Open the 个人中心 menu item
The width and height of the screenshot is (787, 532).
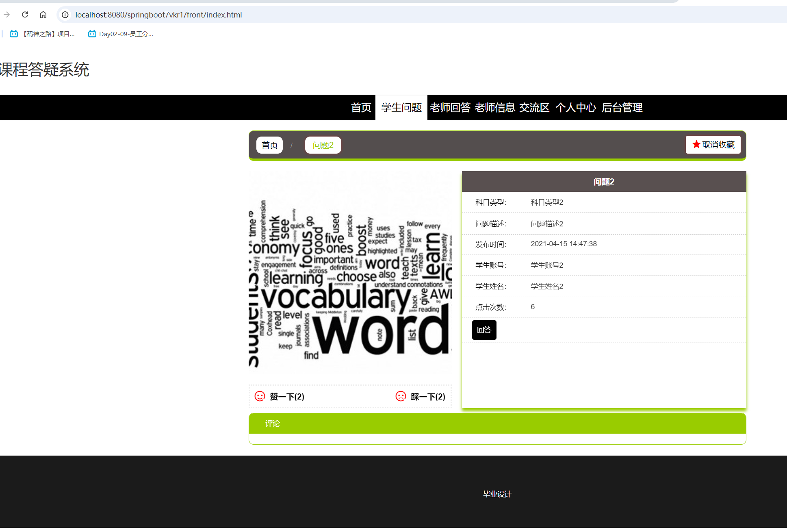click(x=576, y=107)
